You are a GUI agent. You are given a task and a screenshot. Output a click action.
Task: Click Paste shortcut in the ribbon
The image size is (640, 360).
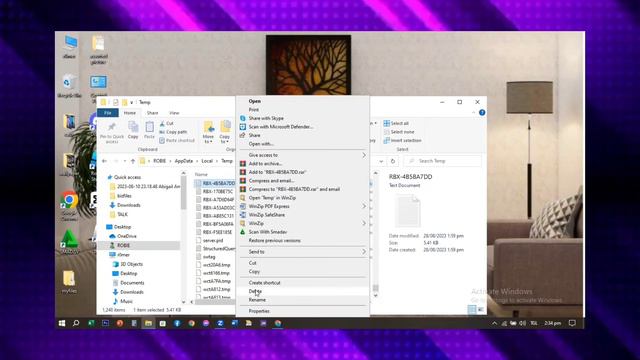(177, 140)
